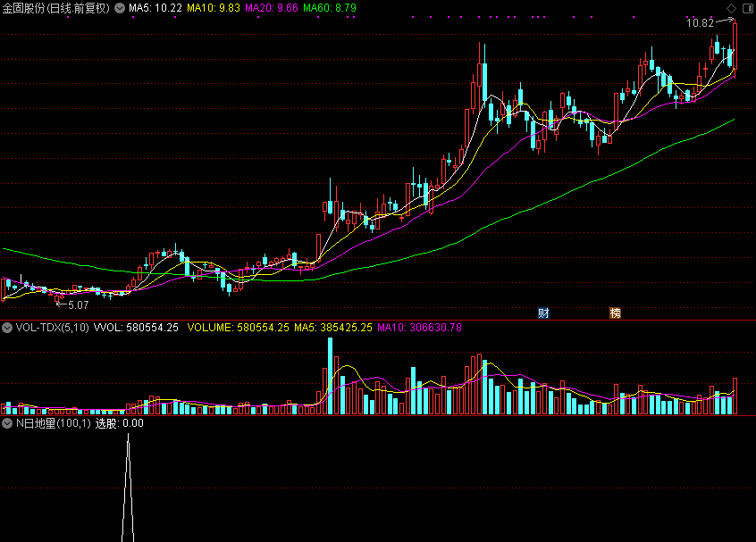The width and height of the screenshot is (756, 542).
Task: Click the diamond icon at top right
Action: [731, 8]
